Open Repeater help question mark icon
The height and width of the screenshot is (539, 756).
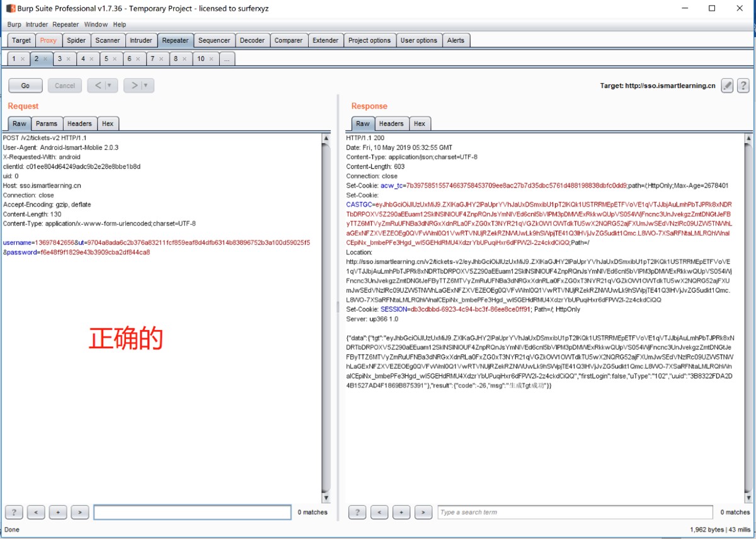pos(743,86)
